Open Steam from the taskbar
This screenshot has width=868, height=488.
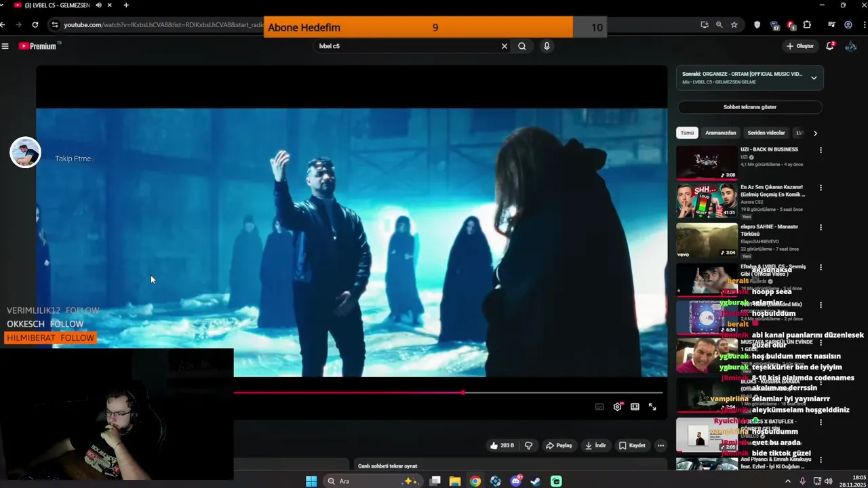tap(536, 481)
